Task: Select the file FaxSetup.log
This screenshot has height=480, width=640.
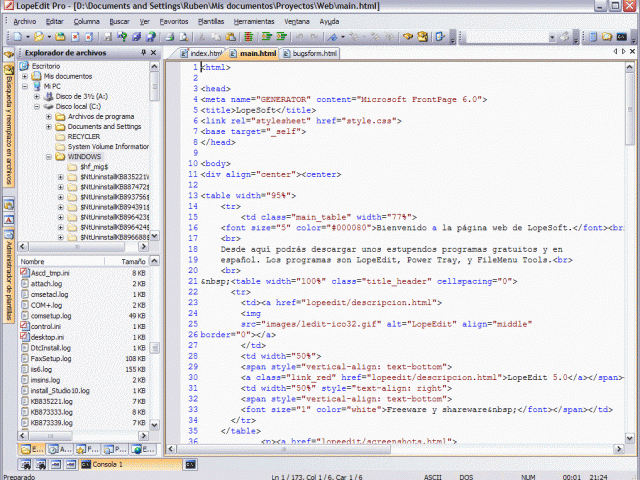Action: click(51, 359)
